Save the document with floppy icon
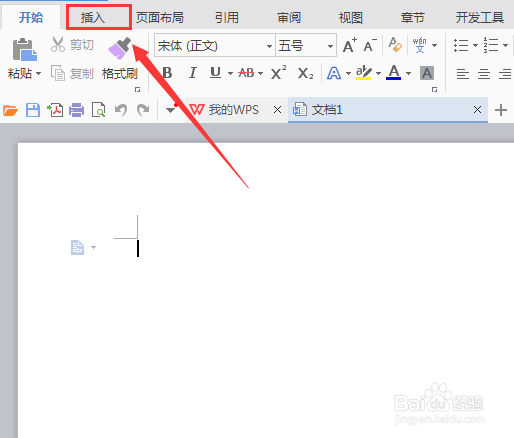 click(x=33, y=110)
